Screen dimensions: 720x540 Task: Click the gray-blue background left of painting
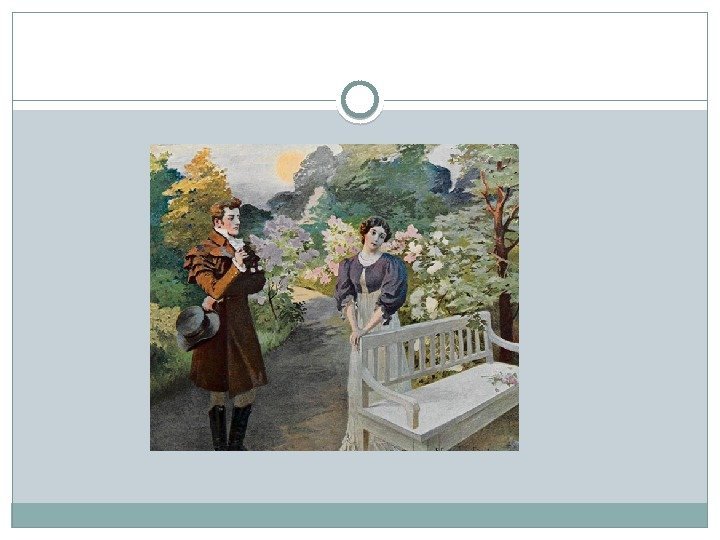pyautogui.click(x=81, y=303)
